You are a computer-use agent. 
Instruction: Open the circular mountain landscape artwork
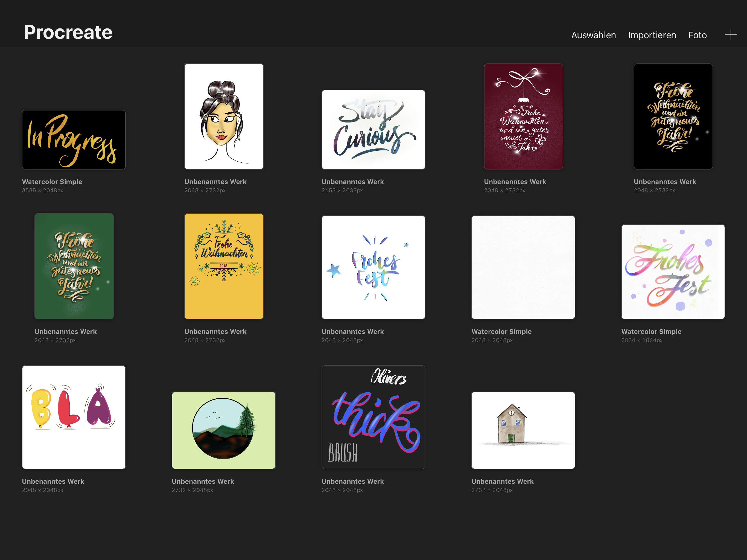224,430
